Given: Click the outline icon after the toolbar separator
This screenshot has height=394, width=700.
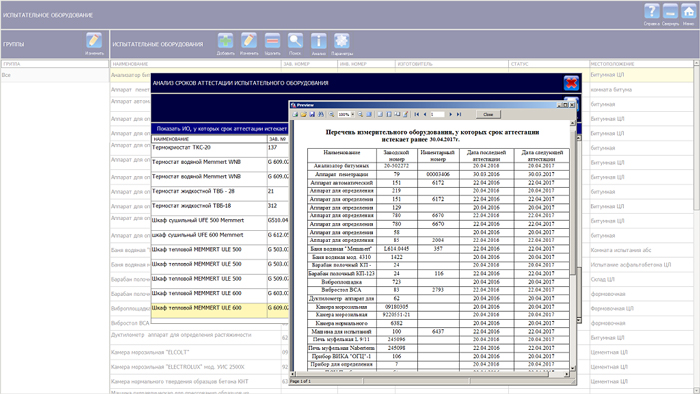Looking at the screenshot, I should tap(380, 114).
